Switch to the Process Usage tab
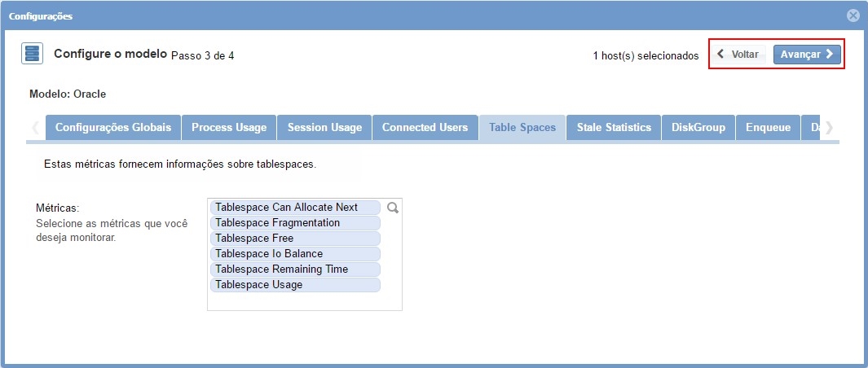The width and height of the screenshot is (868, 368). point(229,128)
